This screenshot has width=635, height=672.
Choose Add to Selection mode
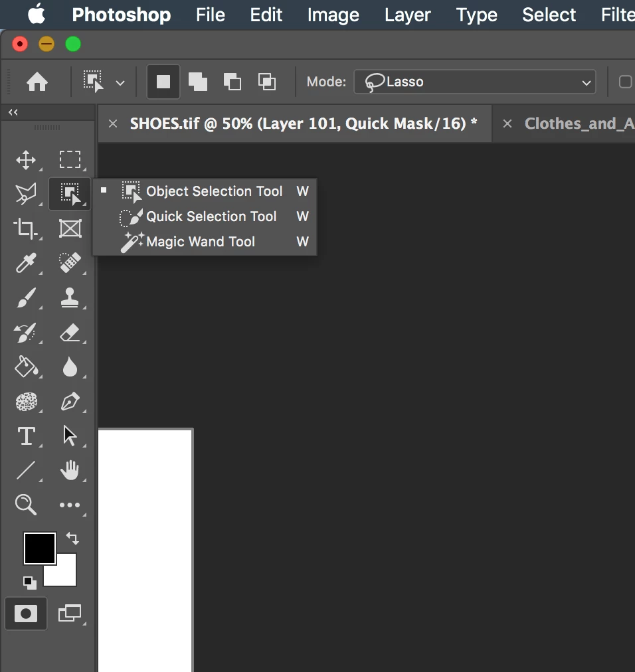(x=198, y=82)
